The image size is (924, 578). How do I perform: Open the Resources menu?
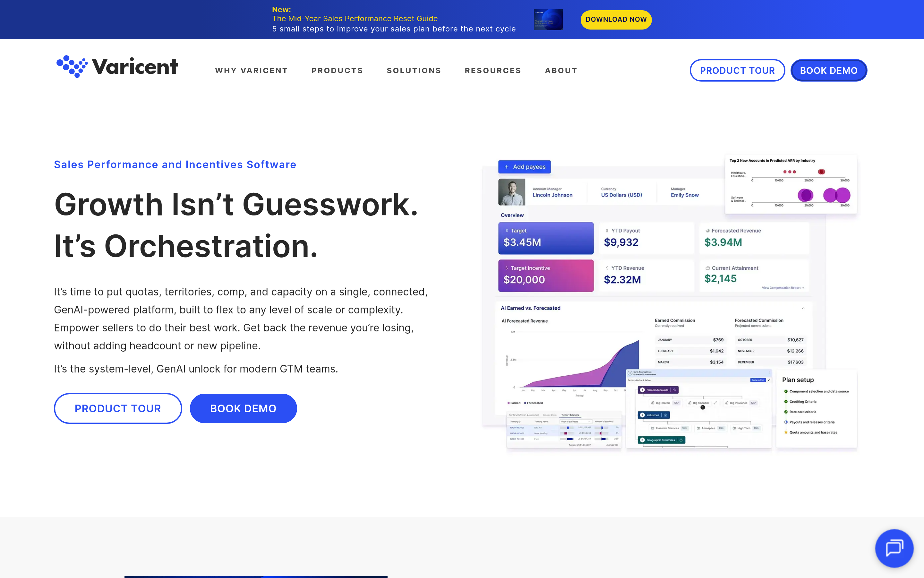tap(492, 71)
